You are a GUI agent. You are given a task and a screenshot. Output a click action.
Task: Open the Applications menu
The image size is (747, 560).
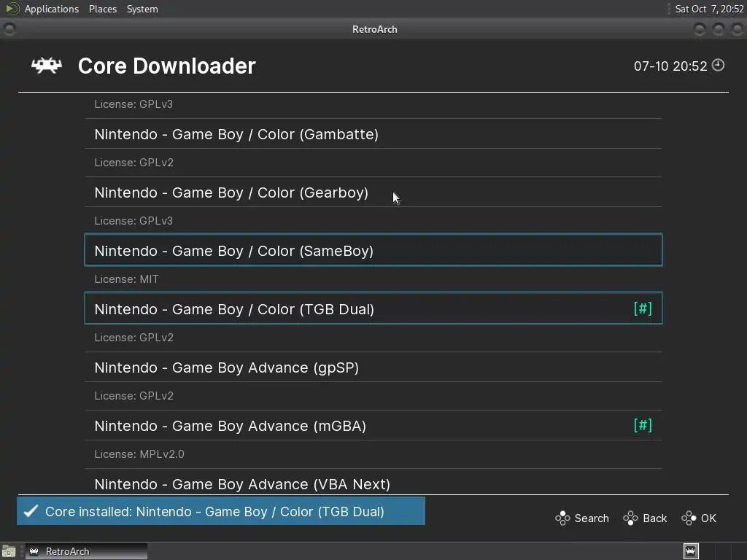pos(51,9)
